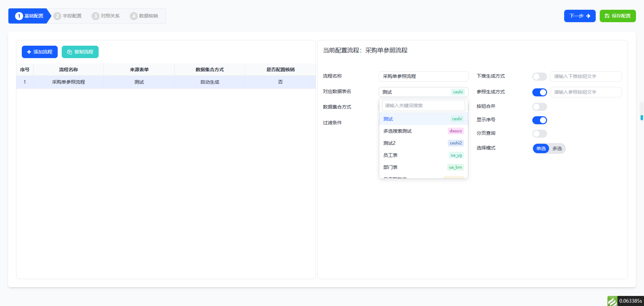Click the step 1 numbered circle icon
Image resolution: width=644 pixels, height=306 pixels.
point(19,16)
